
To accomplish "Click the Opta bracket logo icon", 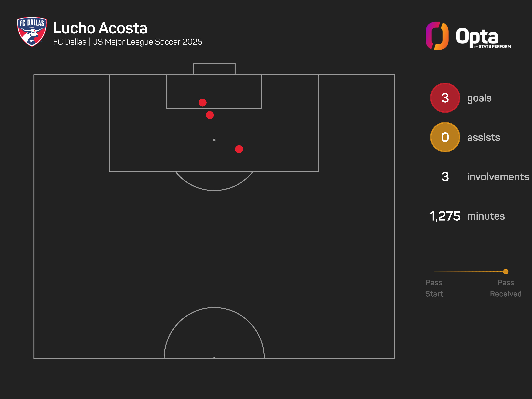I will (x=437, y=36).
